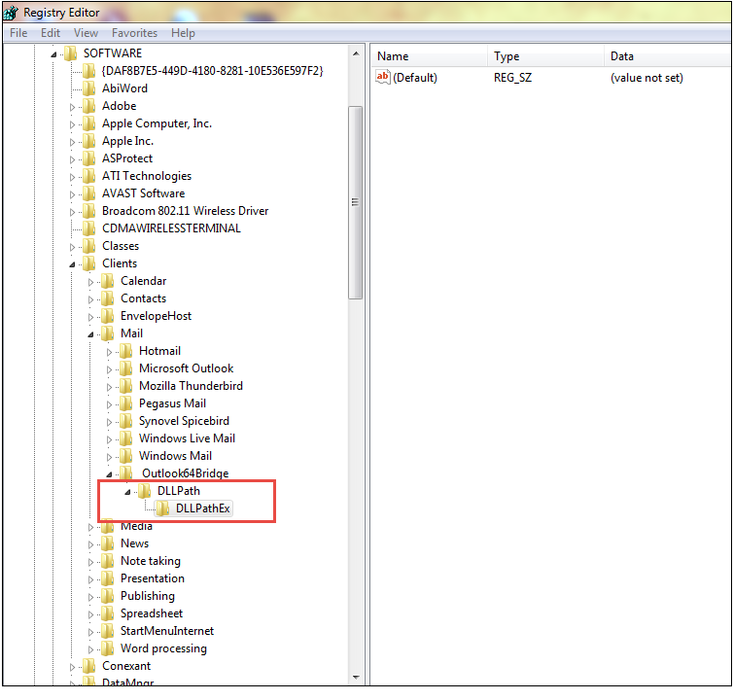Click the AVAST Software folder icon

coord(88,193)
